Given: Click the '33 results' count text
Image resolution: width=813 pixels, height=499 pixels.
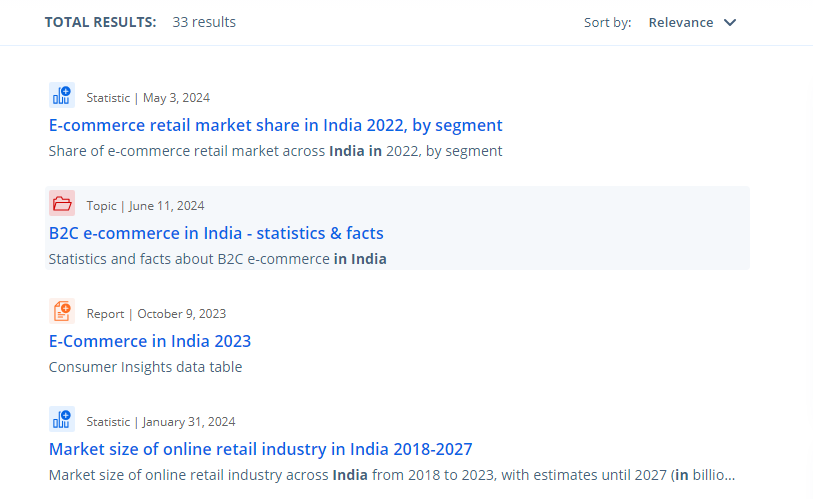Looking at the screenshot, I should (204, 22).
